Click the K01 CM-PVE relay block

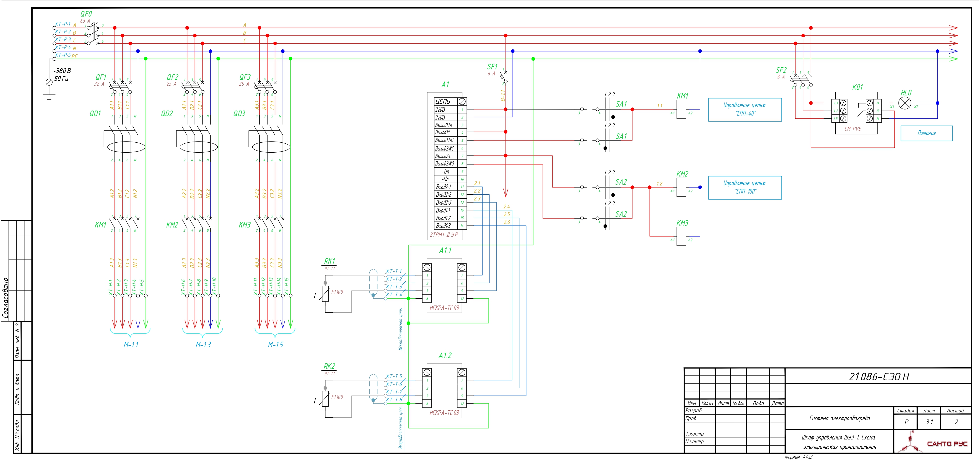856,112
